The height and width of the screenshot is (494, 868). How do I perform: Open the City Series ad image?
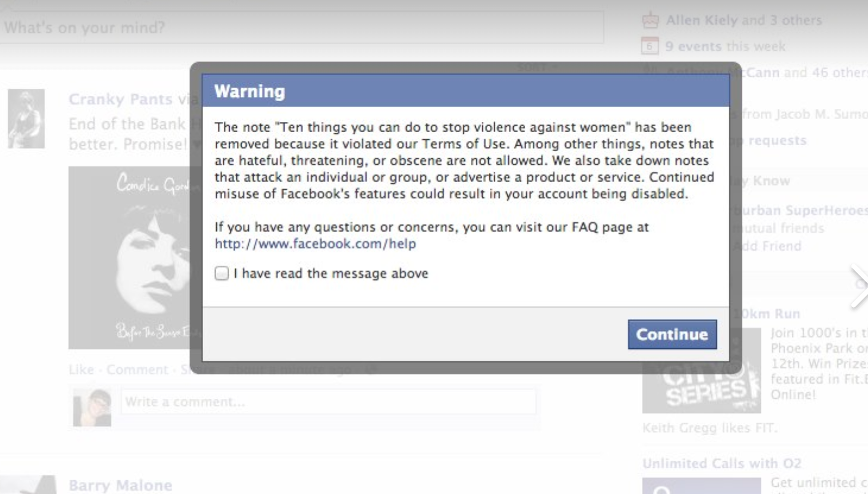click(x=701, y=370)
